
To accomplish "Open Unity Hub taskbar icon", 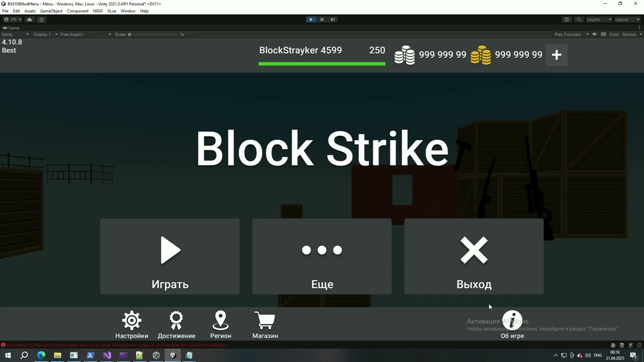I will click(156, 355).
